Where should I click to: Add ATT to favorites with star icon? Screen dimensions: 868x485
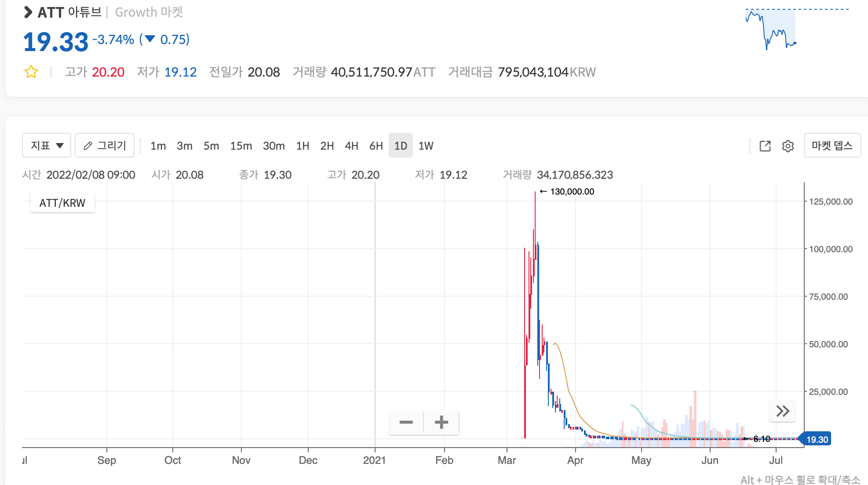(31, 72)
